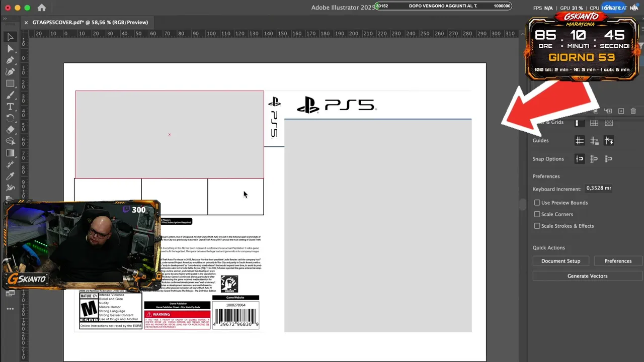644x362 pixels.
Task: Choose the Paintbrush tool
Action: click(10, 95)
